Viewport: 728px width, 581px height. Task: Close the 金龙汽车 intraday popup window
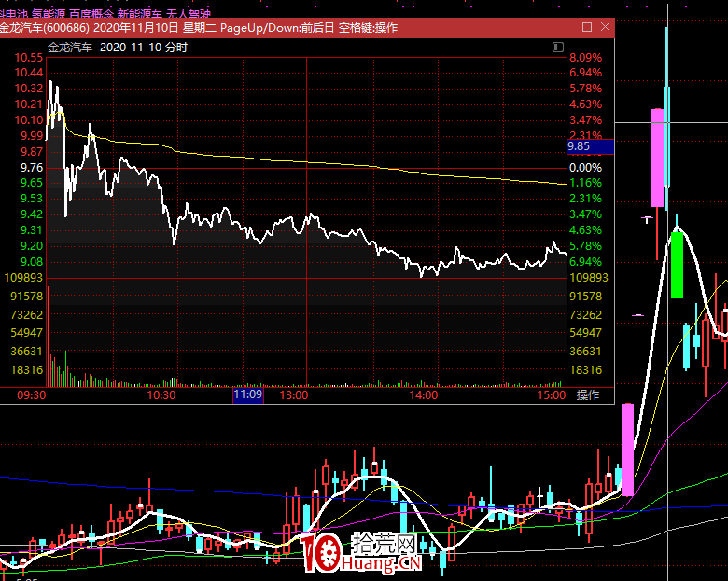tap(605, 27)
